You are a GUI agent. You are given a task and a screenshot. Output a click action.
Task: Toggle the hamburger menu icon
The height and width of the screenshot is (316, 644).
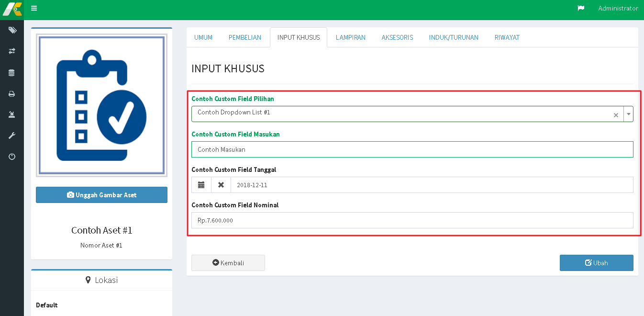(34, 8)
